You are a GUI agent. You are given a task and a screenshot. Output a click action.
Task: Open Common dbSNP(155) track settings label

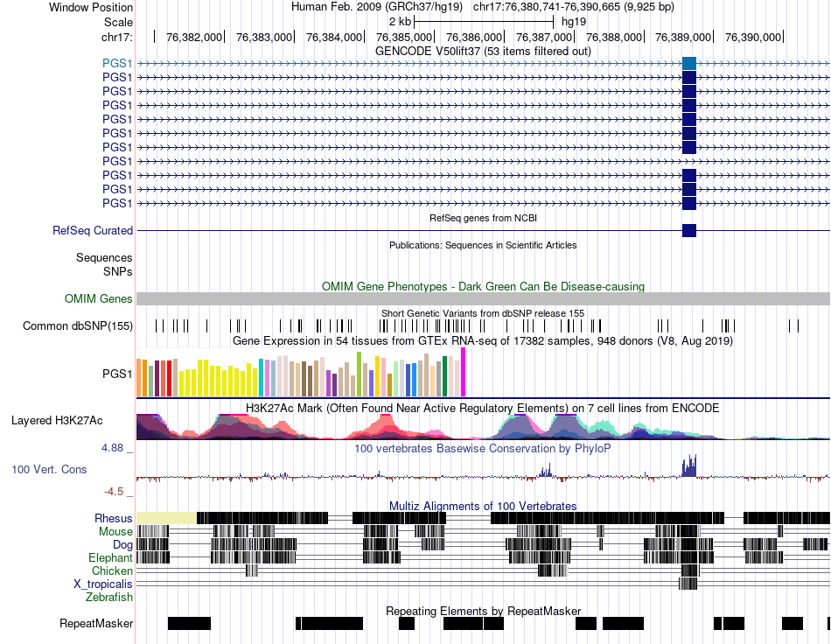pos(78,326)
